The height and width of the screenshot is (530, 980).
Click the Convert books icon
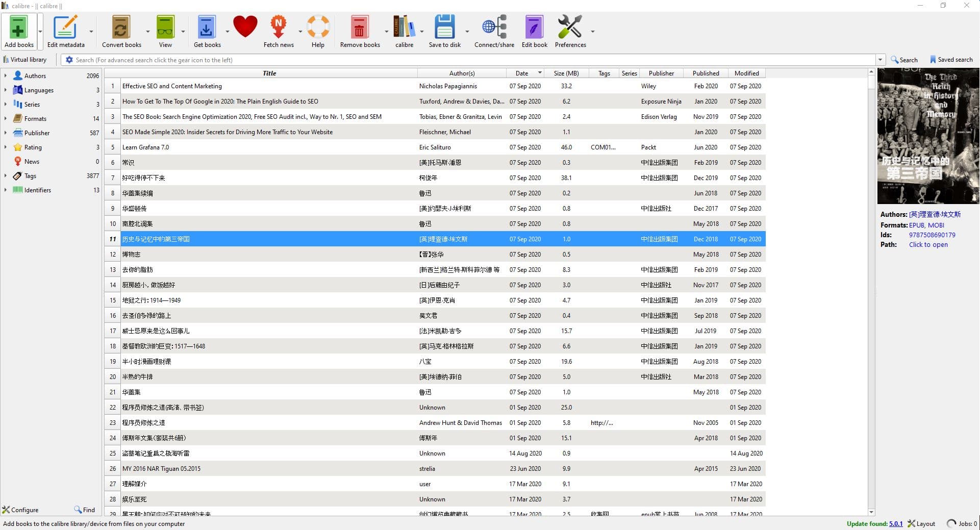tap(121, 28)
